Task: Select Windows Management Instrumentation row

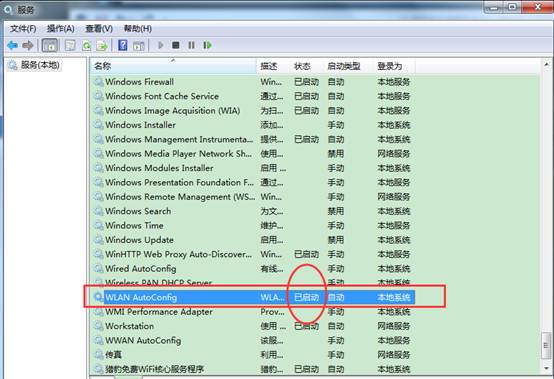Action: (x=254, y=140)
